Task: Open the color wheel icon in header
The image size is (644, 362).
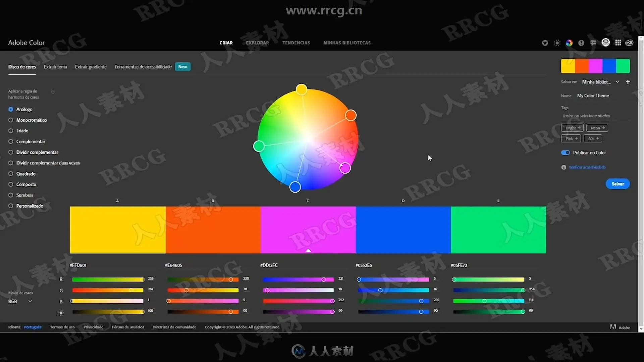Action: point(569,43)
